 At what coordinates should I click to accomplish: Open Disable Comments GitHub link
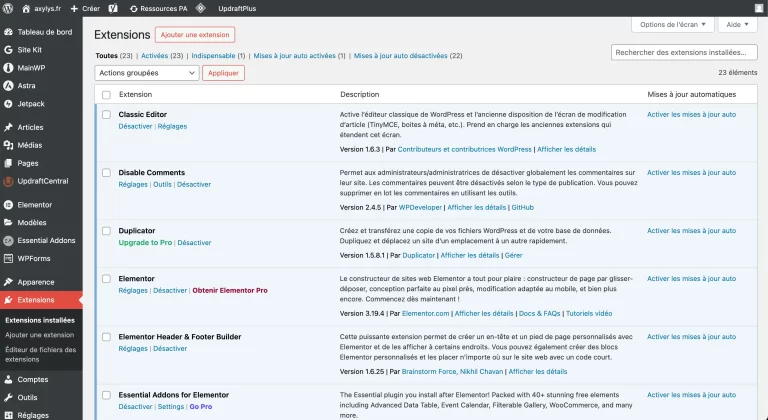pyautogui.click(x=523, y=208)
